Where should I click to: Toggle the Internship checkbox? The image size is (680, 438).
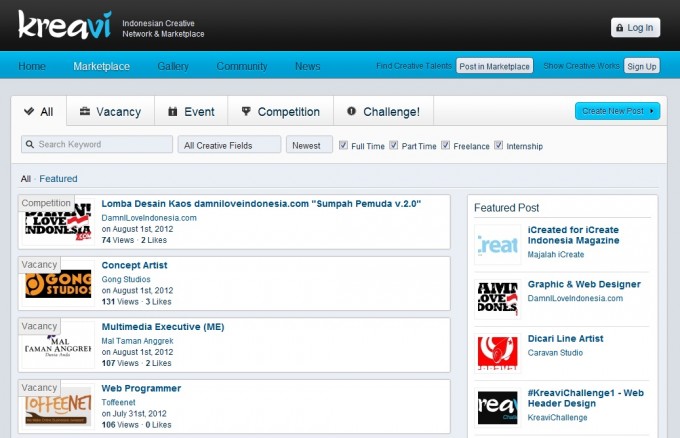tap(499, 145)
